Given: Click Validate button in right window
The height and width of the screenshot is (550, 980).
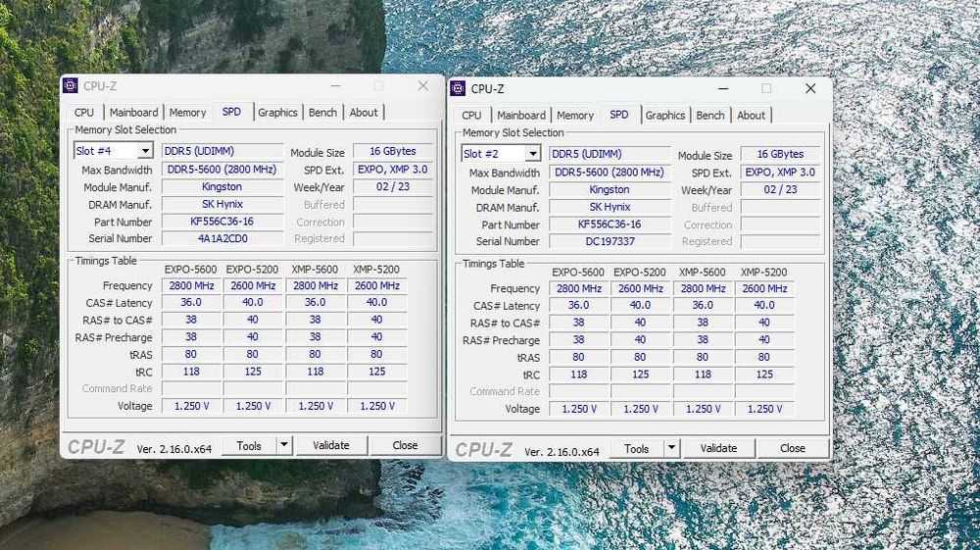Looking at the screenshot, I should [718, 449].
